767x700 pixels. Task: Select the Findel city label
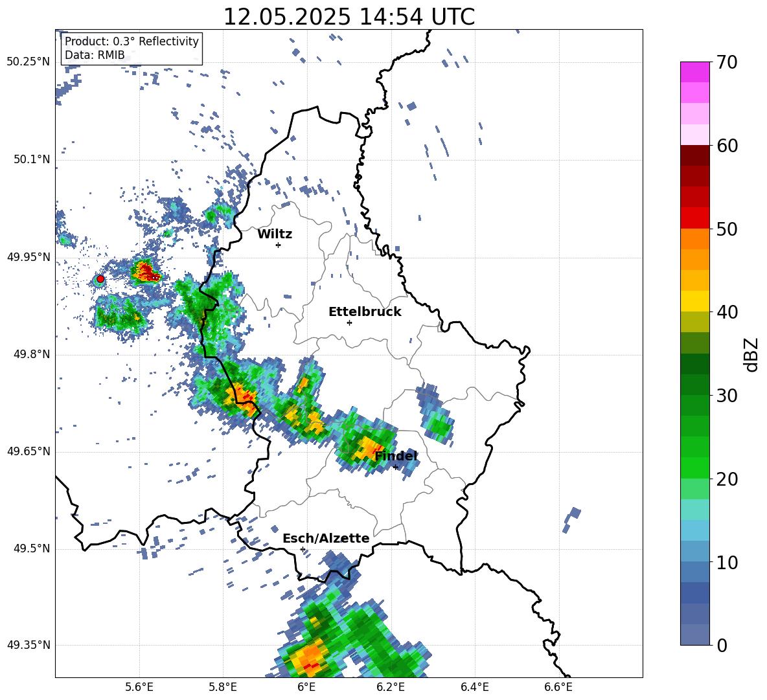click(x=396, y=456)
